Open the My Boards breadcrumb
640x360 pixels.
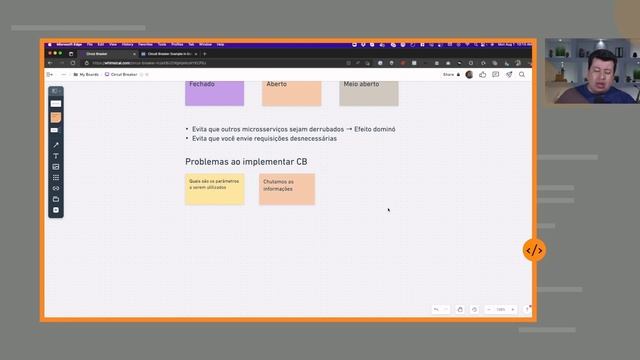pyautogui.click(x=86, y=75)
